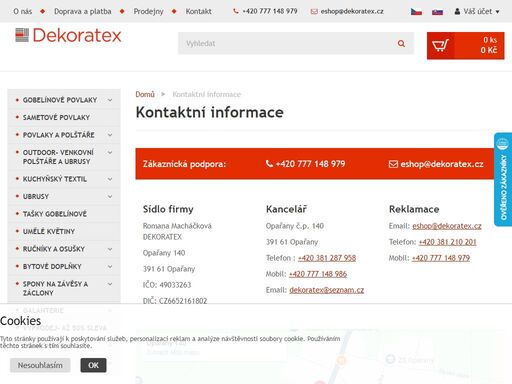Click Reklamace email eshop@dekoratex.cz link
The image size is (512, 384).
point(447,226)
